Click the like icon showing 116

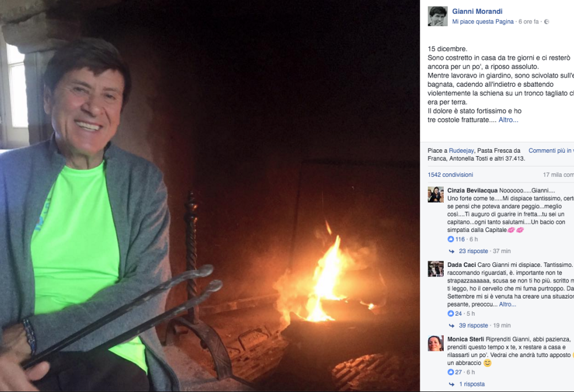(x=451, y=239)
